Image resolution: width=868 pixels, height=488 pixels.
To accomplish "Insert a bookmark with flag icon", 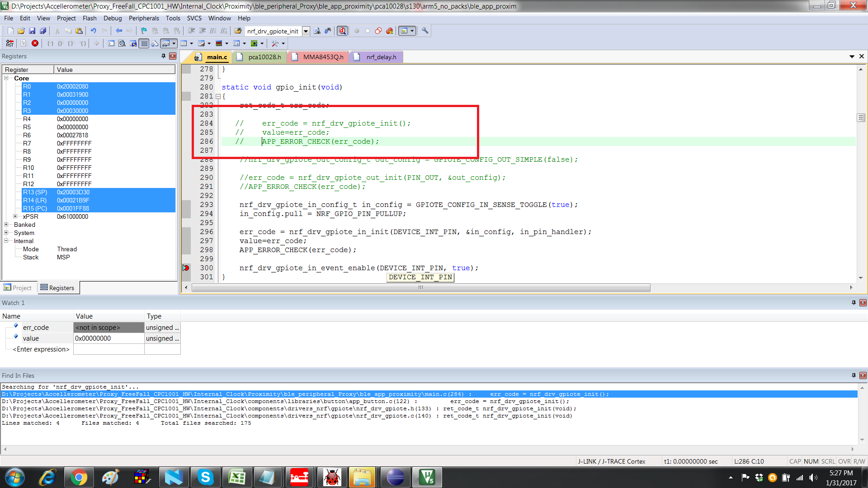I will [144, 31].
